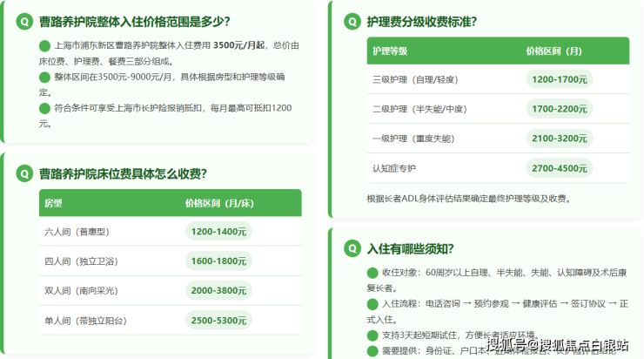Click the 四人间(独立卫浴) row label
The image size is (644, 359).
[81, 261]
